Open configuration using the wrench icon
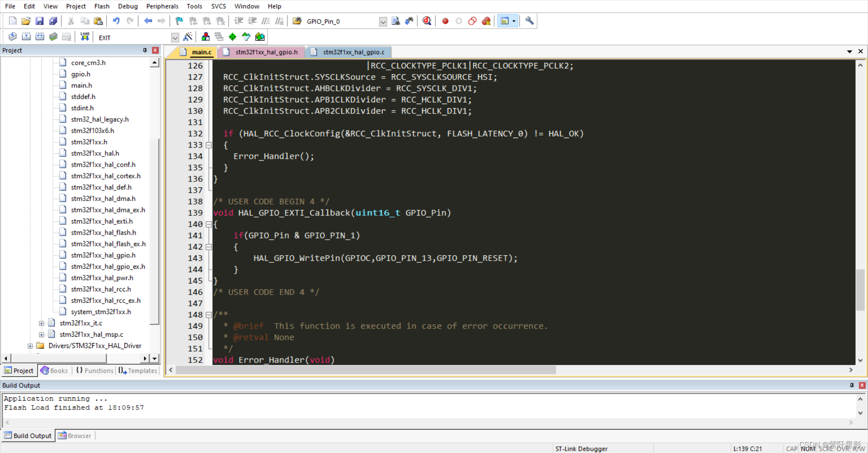This screenshot has width=868, height=453. pos(528,21)
